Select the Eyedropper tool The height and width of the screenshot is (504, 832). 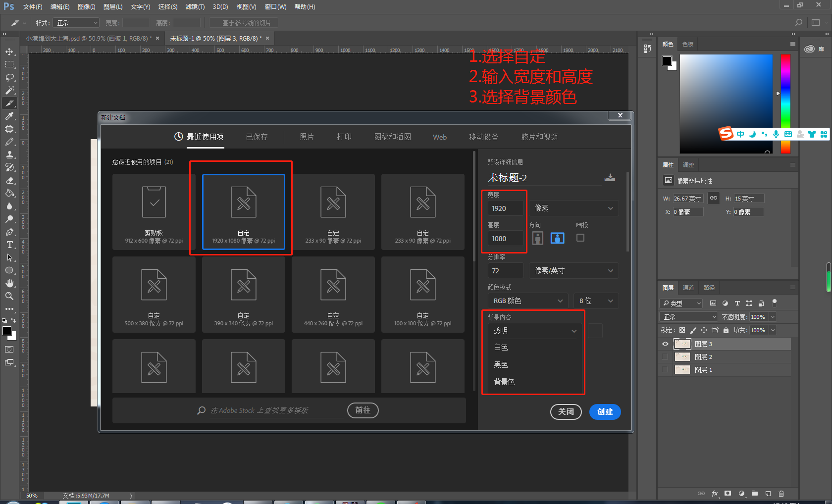pos(9,116)
